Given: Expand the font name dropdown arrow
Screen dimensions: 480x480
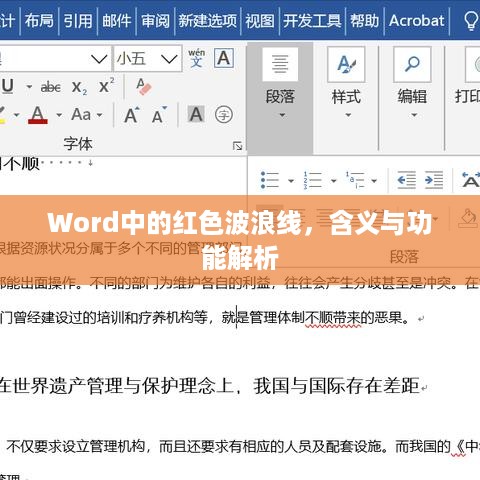Looking at the screenshot, I should coord(99,59).
